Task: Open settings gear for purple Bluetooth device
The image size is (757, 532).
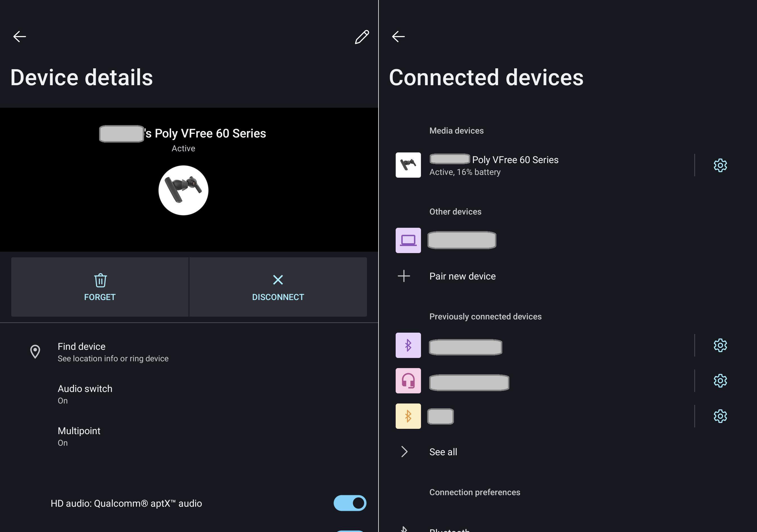Action: (x=720, y=345)
